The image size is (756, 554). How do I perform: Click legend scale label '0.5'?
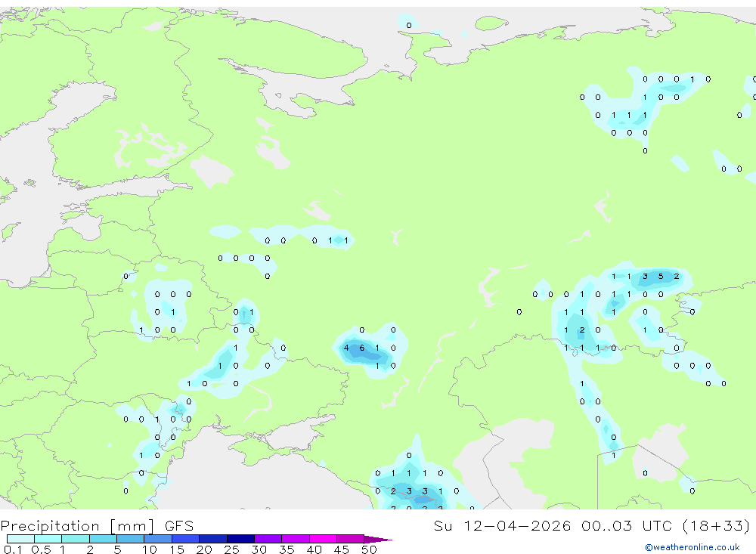tap(41, 549)
